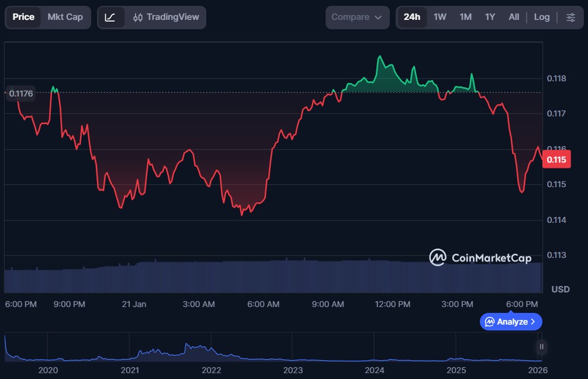Select the 1Y time range
The width and height of the screenshot is (588, 379).
[x=490, y=18]
